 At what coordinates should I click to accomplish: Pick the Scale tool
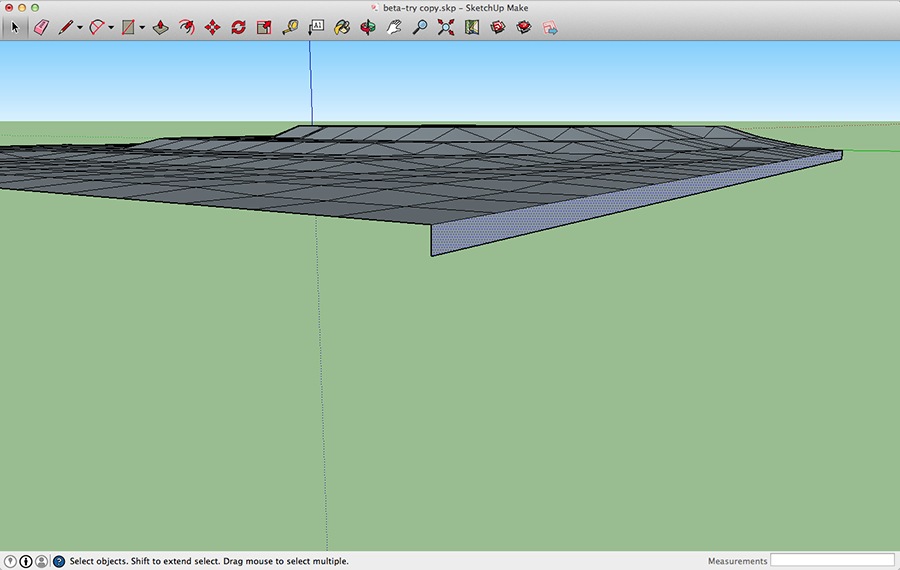coord(264,27)
